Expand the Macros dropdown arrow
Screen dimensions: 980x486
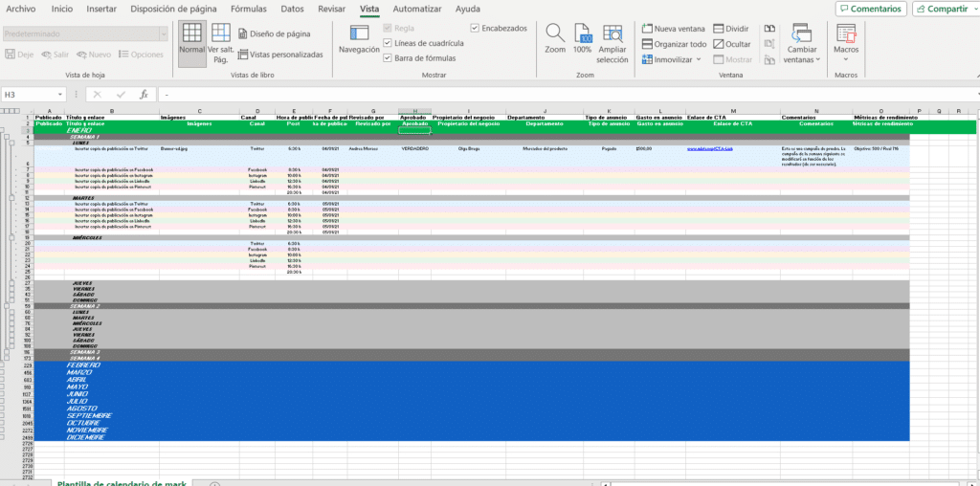click(x=846, y=60)
